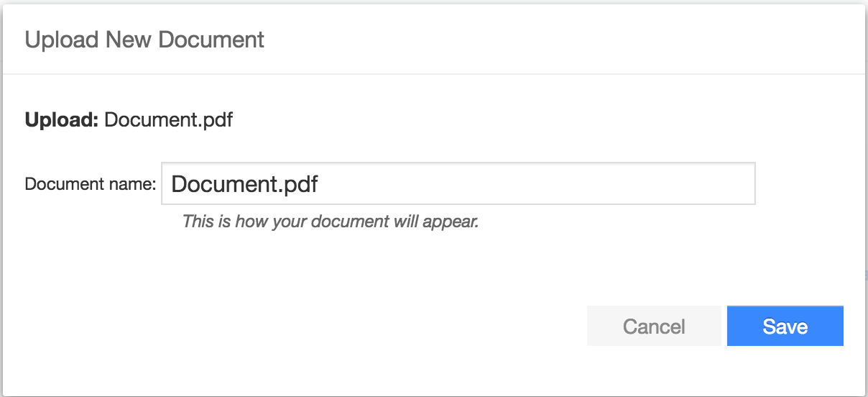Cancel the new document upload
Image resolution: width=868 pixels, height=397 pixels.
point(653,327)
